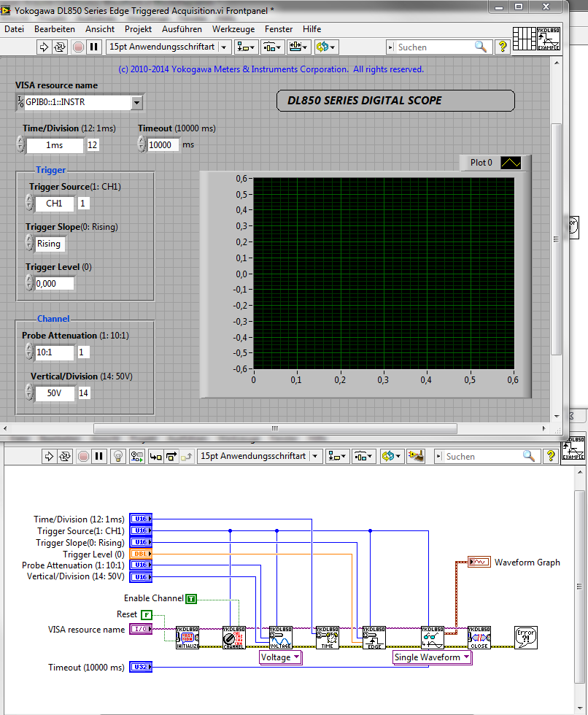This screenshot has width=588, height=715.
Task: Click the block diagram Suchen search field
Action: pos(482,457)
